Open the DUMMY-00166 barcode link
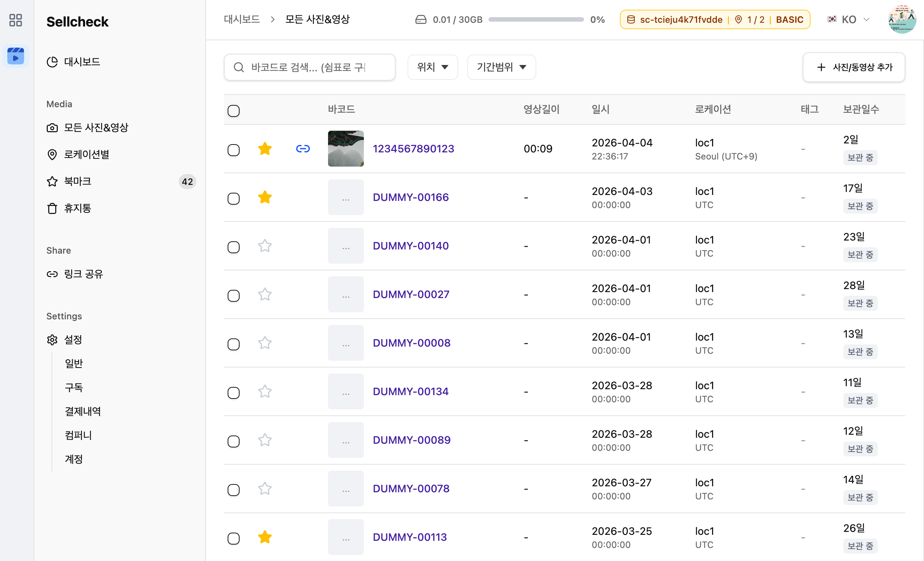This screenshot has height=561, width=924. point(411,196)
